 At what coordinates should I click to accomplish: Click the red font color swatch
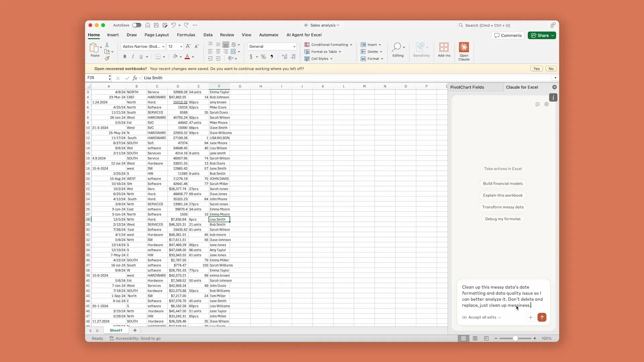(x=187, y=57)
